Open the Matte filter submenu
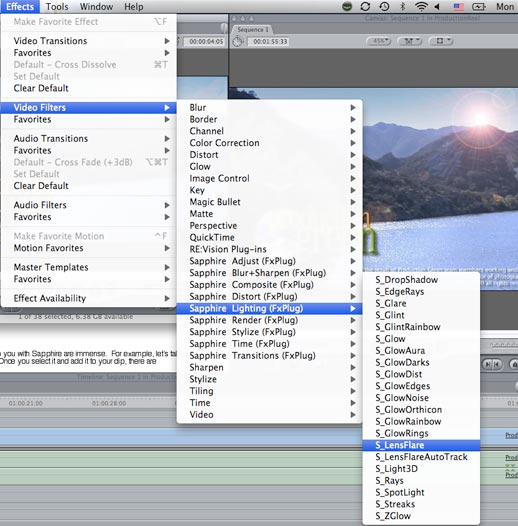The width and height of the screenshot is (518, 526). [x=269, y=214]
